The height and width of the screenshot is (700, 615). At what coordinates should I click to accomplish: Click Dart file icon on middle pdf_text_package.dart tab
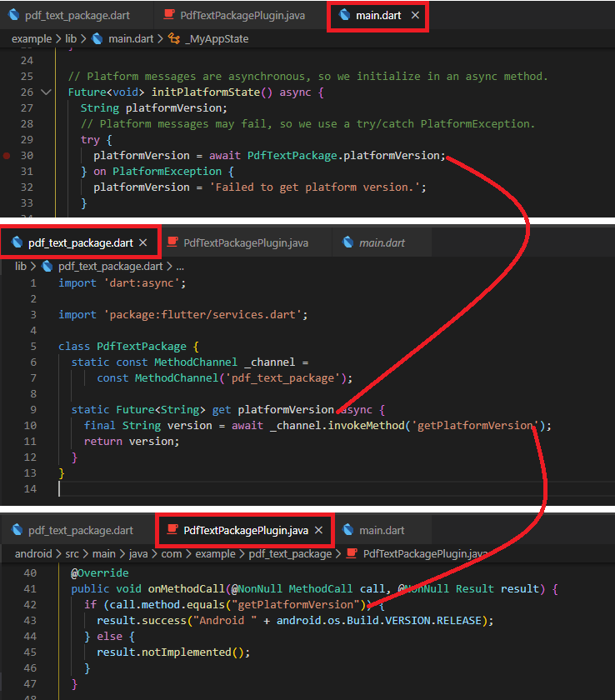(x=17, y=242)
